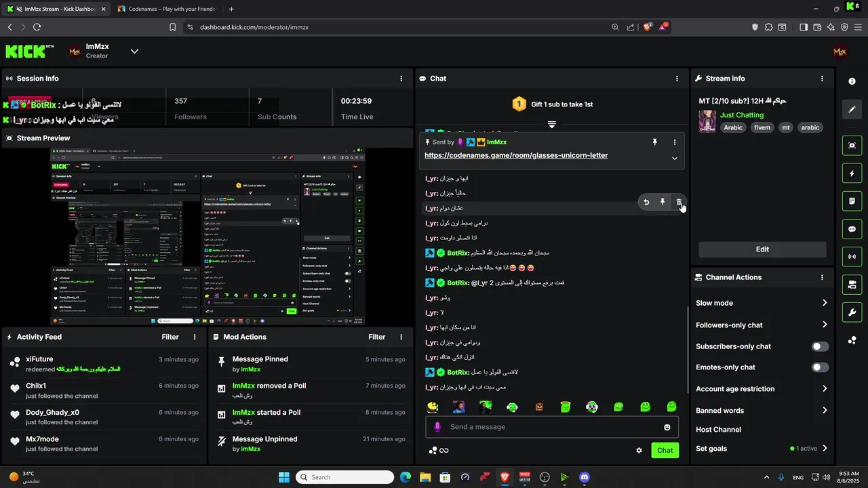This screenshot has height=488, width=868.
Task: Click the delete trash icon on hovered message
Action: tap(679, 202)
